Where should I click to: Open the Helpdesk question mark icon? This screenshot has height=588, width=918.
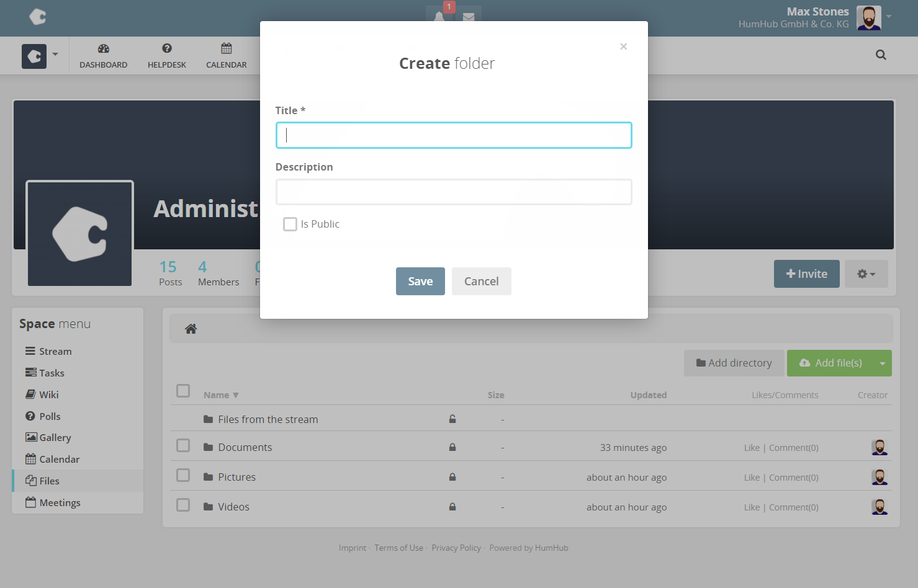click(x=166, y=48)
